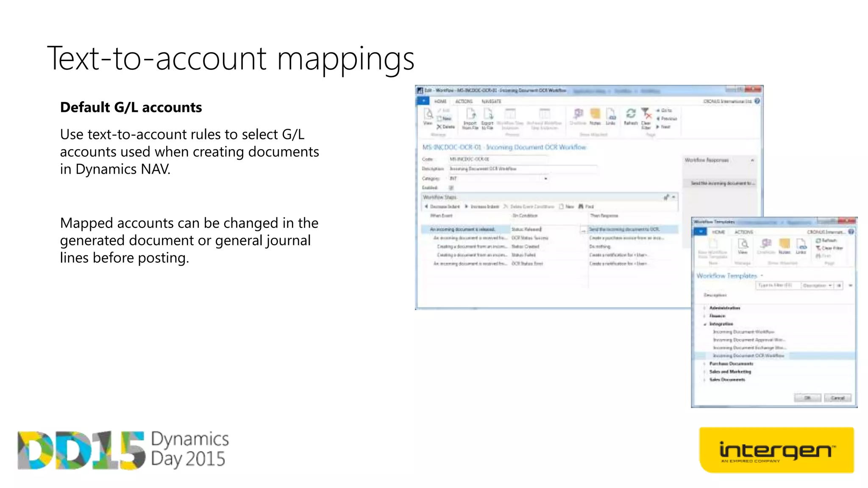
Task: Click Increase Indent in Workflow Steps toolbar
Action: [482, 207]
